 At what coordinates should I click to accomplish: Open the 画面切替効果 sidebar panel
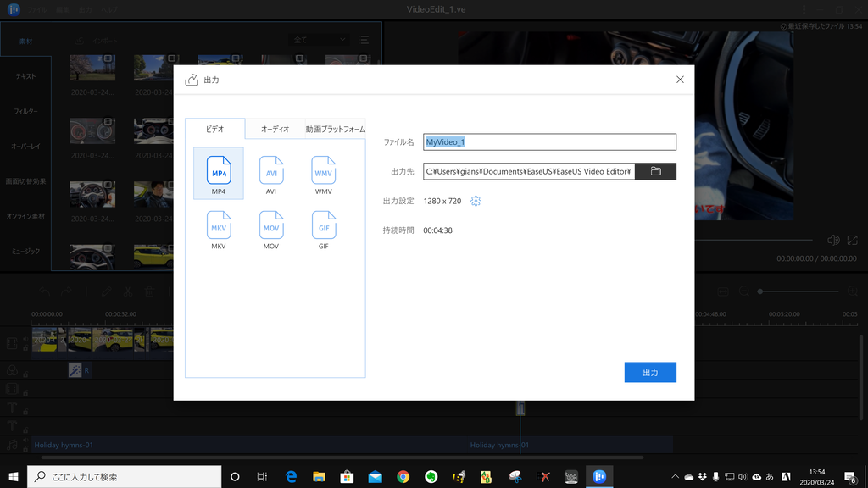coord(25,181)
